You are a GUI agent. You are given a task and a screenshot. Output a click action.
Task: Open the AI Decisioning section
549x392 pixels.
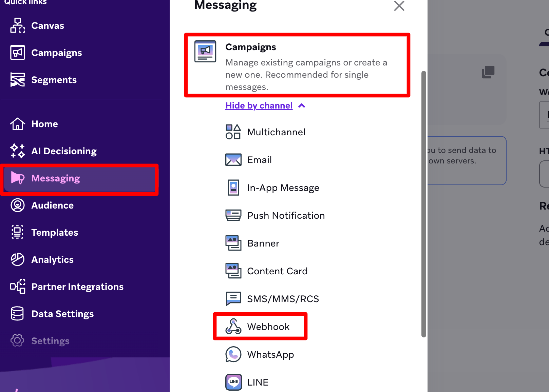pos(64,151)
